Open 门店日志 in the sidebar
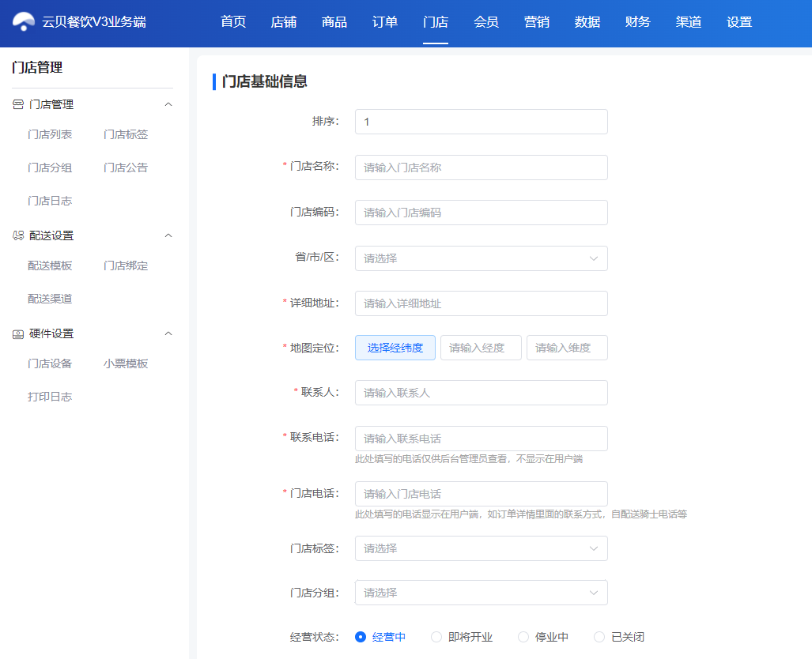 (50, 201)
